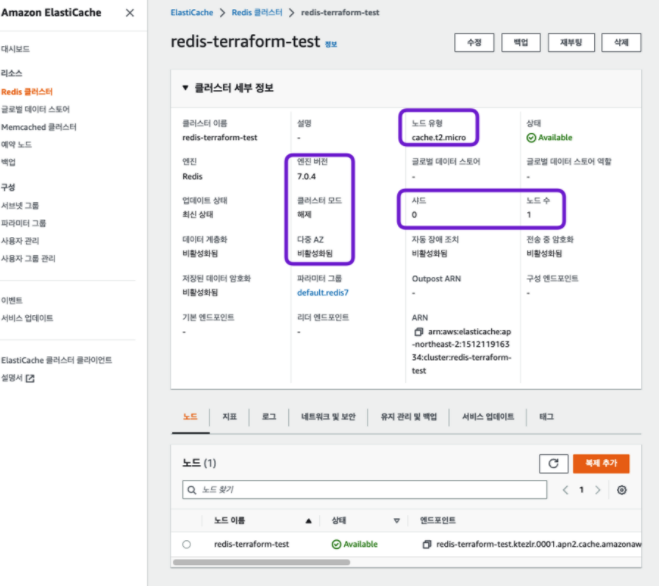Click the 수정 button
The width and height of the screenshot is (659, 586).
pyautogui.click(x=474, y=42)
